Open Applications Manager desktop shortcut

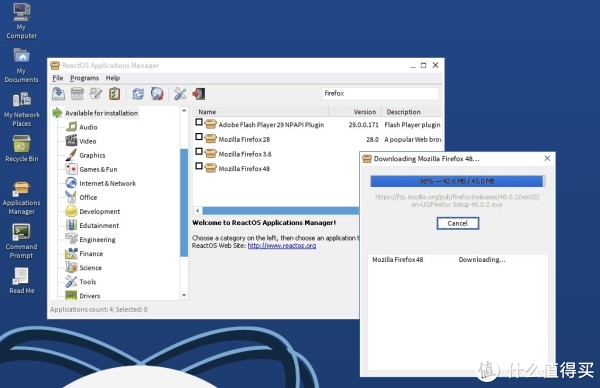click(21, 198)
